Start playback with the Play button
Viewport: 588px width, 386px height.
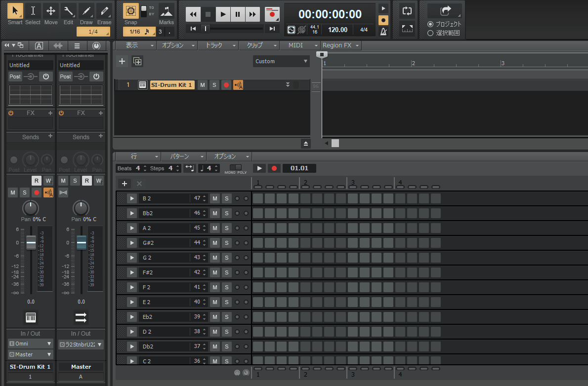pos(223,14)
